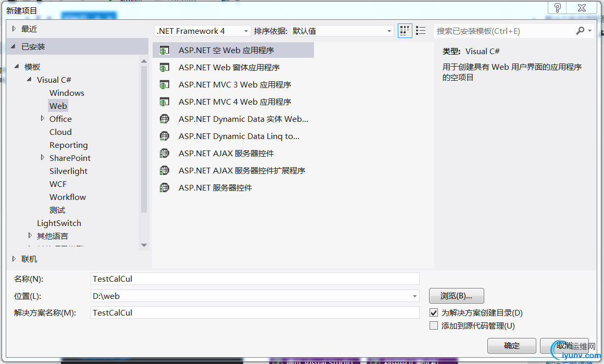The image size is (604, 364).
Task: Click the ASP.NET Web 窗体应用程序 template icon
Action: 165,68
